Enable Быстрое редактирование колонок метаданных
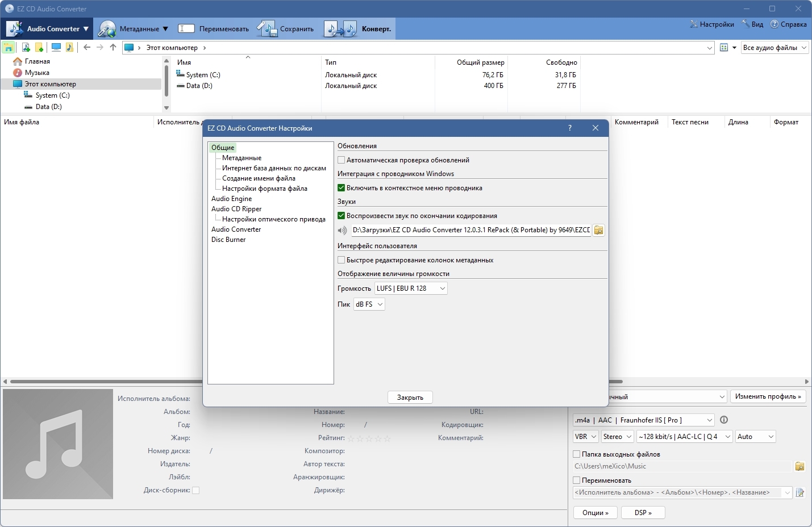Viewport: 812px width, 527px height. pos(342,260)
